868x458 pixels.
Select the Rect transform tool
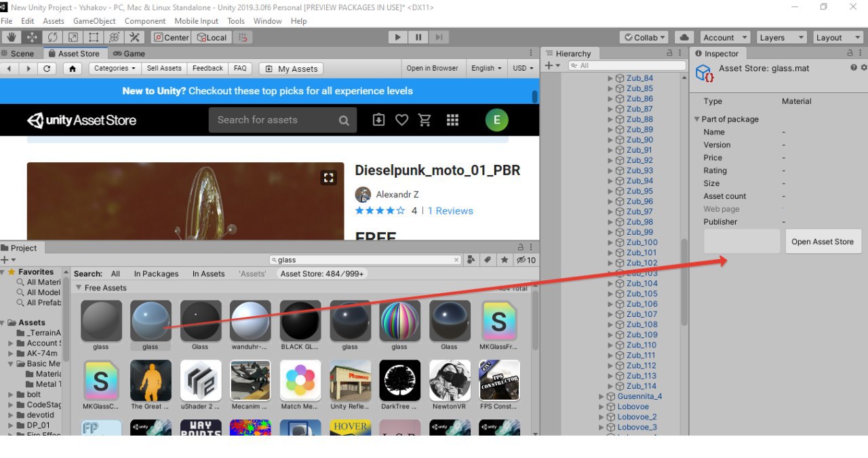tap(94, 37)
